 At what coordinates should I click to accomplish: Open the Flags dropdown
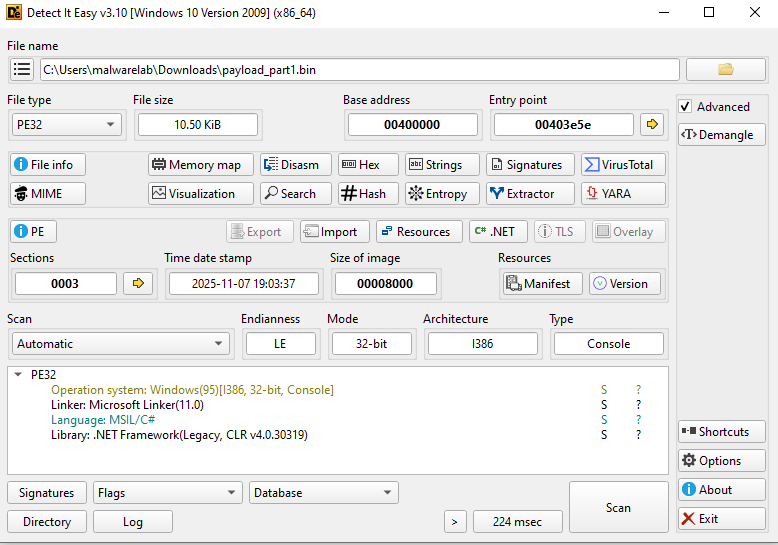167,493
